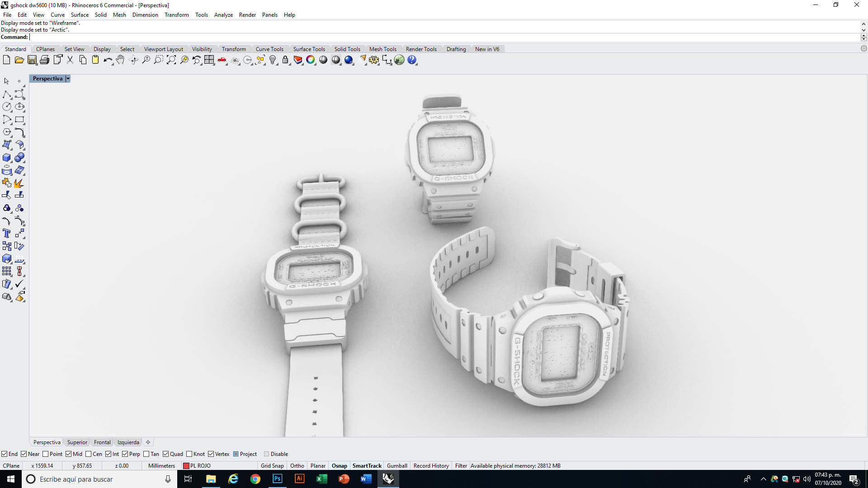Screen dimensions: 868x488
Task: Cut the selection with the scissors icon
Action: click(70, 60)
